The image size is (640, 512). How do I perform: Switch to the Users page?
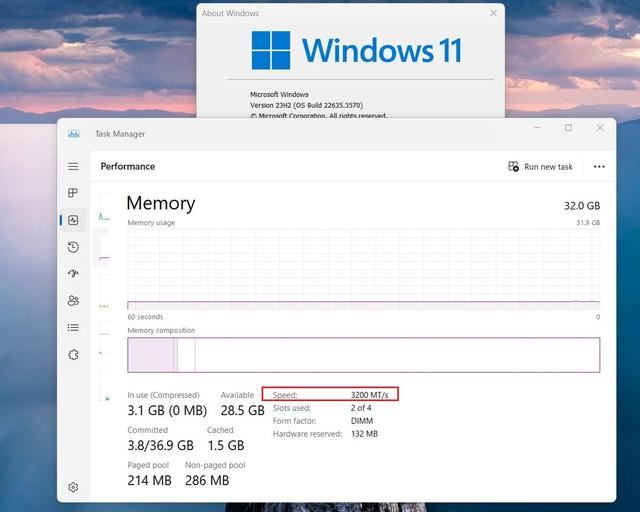(73, 300)
